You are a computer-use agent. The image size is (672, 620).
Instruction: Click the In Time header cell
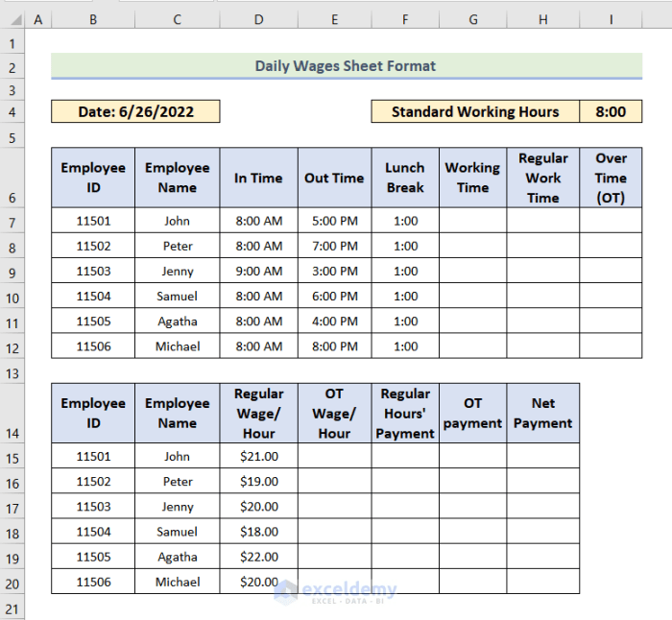(x=258, y=178)
